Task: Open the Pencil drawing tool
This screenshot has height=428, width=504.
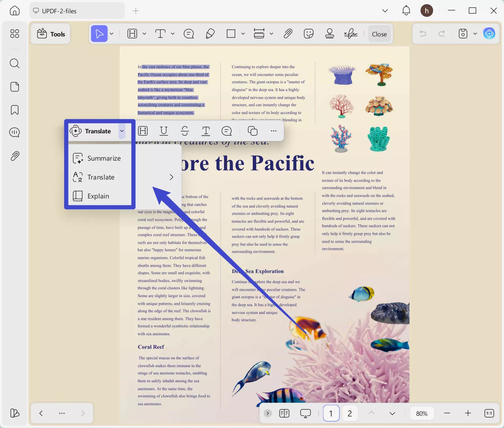Action: coord(210,34)
